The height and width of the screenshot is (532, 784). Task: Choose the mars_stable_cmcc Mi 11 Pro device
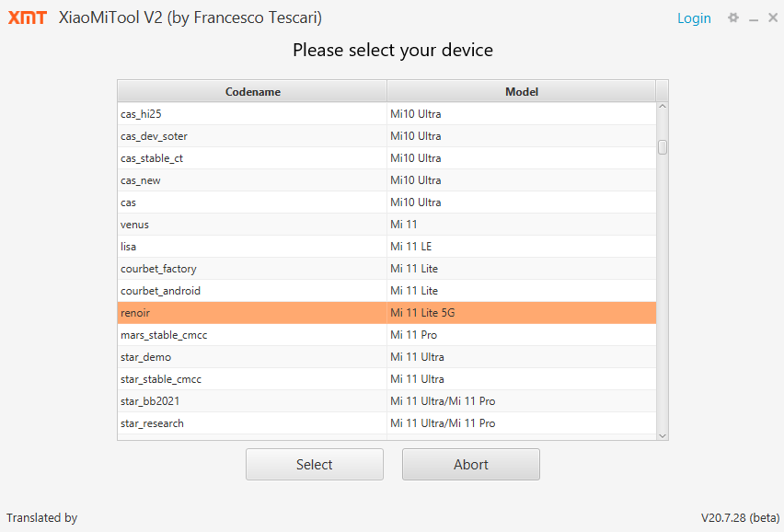[386, 335]
